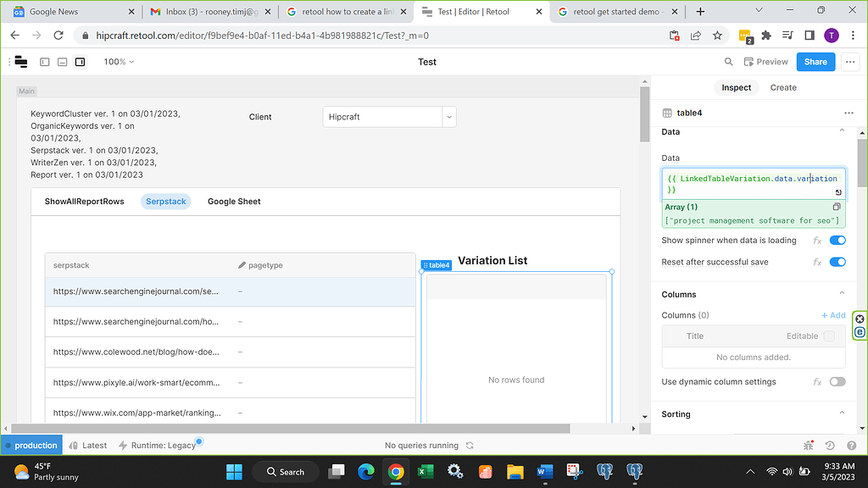Screen dimensions: 868x488
Task: Click the search magnifier in editor toolbar
Action: click(728, 62)
